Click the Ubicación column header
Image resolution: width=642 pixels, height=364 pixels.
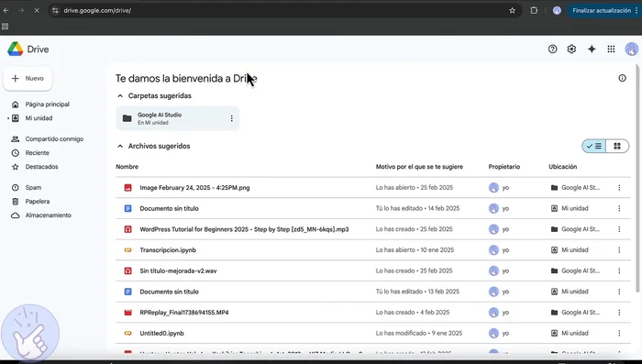[x=562, y=167]
